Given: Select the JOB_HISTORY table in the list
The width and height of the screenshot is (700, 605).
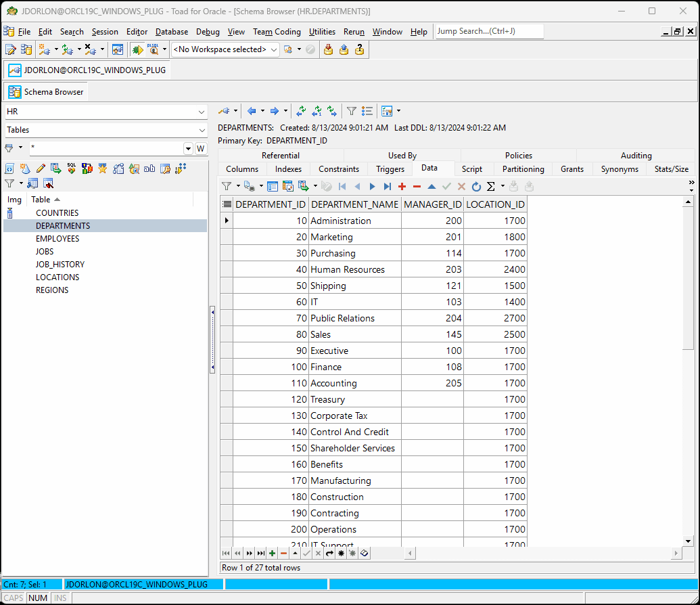Looking at the screenshot, I should click(60, 265).
